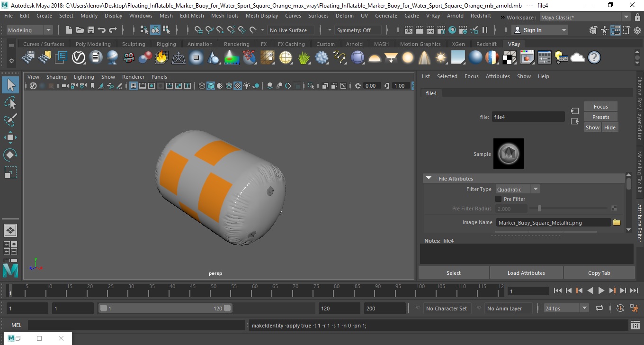
Task: Click the file node name input field
Action: pos(528,117)
